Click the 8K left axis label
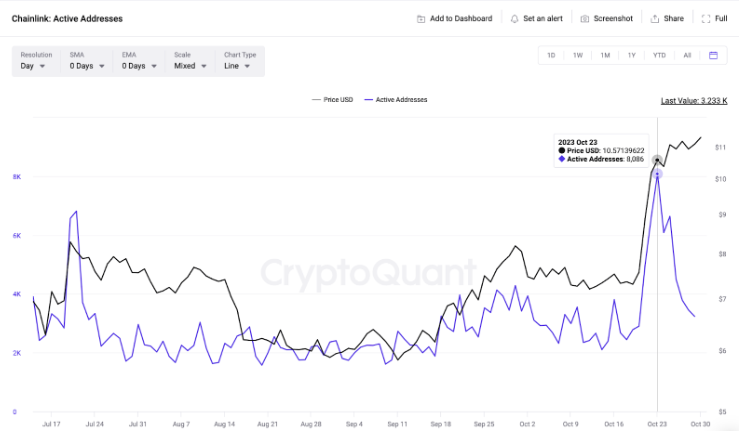 (17, 178)
